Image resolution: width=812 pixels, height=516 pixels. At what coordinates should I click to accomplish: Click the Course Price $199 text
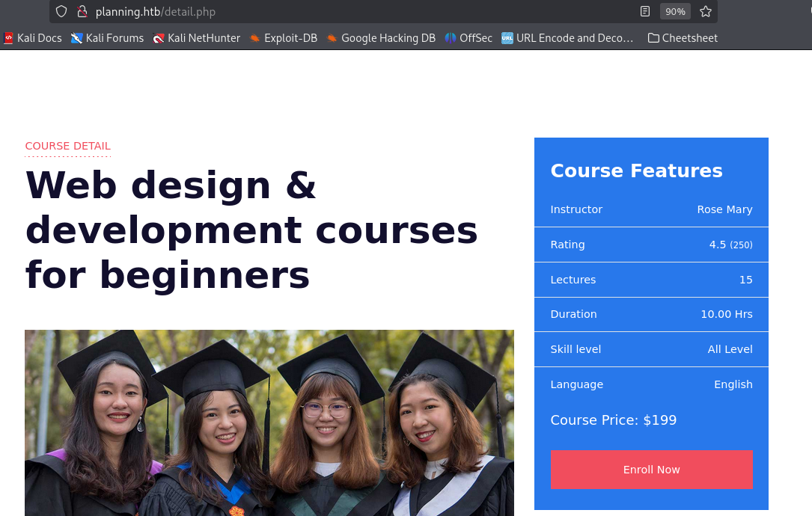613,420
